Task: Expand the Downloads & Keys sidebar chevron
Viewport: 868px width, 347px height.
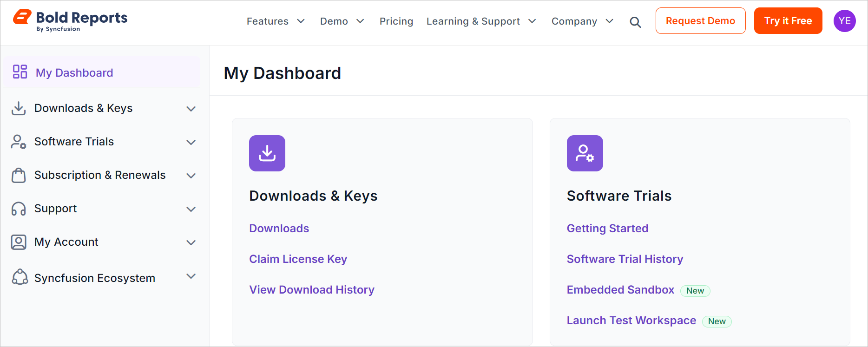Action: pos(191,109)
